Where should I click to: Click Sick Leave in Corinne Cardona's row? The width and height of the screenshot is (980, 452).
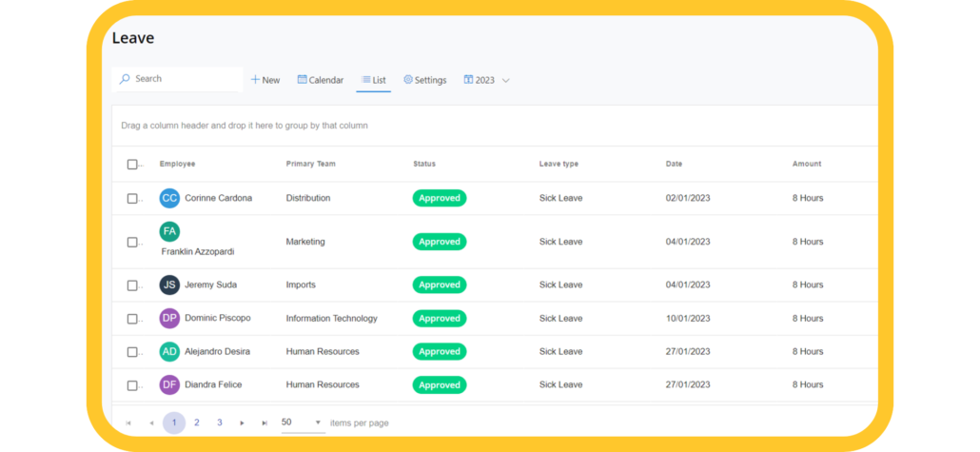coord(560,198)
